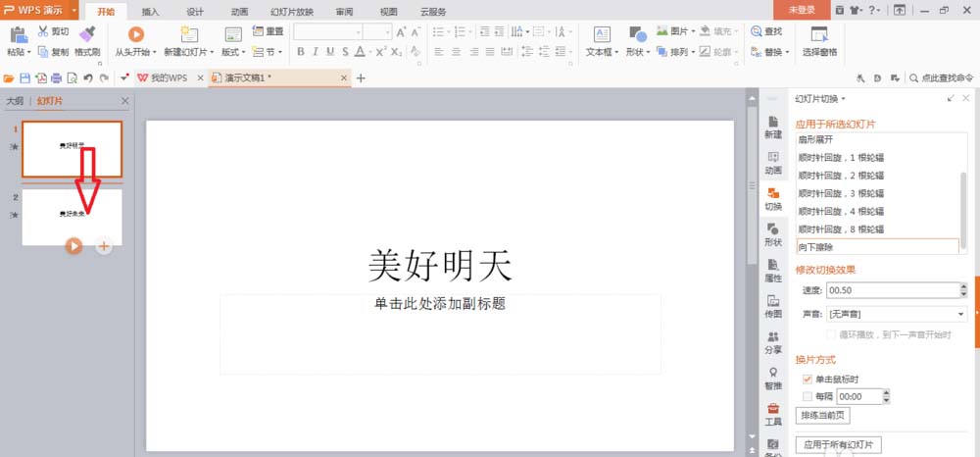Screen dimensions: 980x457
Task: Select the 扇形展开 transition
Action: [877, 139]
